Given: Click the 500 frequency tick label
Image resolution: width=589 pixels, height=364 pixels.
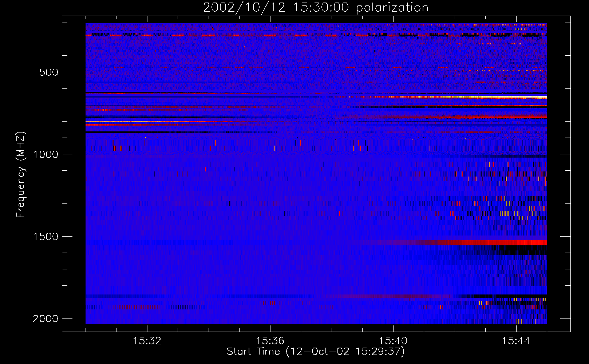Looking at the screenshot, I should 49,72.
